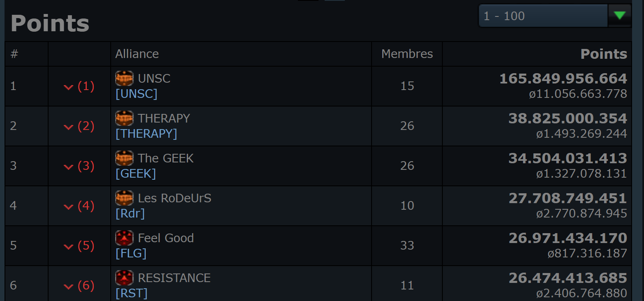
Task: Click the red rank arrow beside Feel Good
Action: 68,247
